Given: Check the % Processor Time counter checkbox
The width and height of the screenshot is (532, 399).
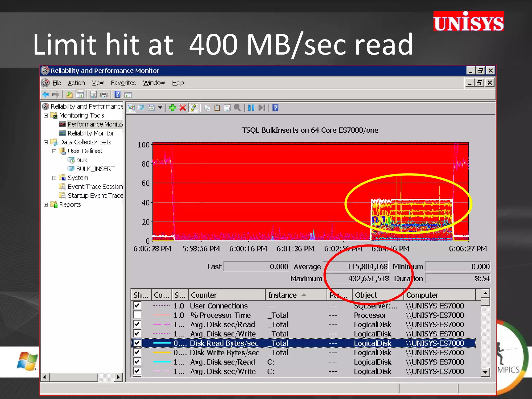Looking at the screenshot, I should tap(137, 315).
